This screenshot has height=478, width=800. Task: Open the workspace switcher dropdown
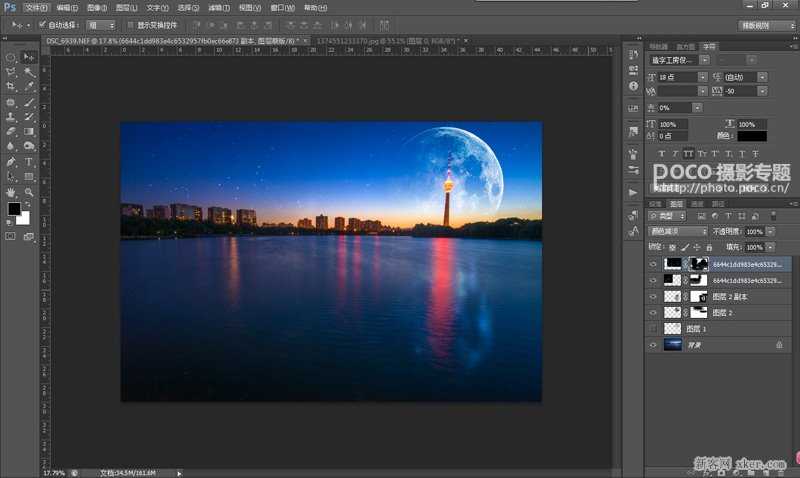coord(766,25)
